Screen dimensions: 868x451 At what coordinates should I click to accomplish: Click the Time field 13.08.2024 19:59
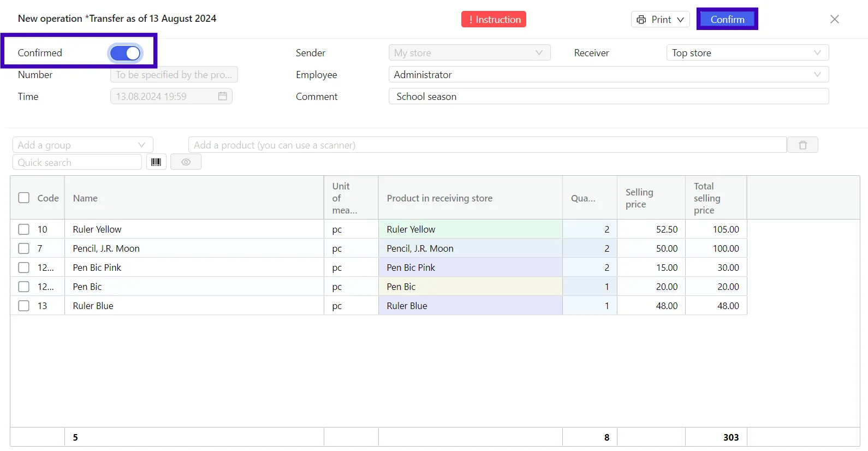coord(171,97)
